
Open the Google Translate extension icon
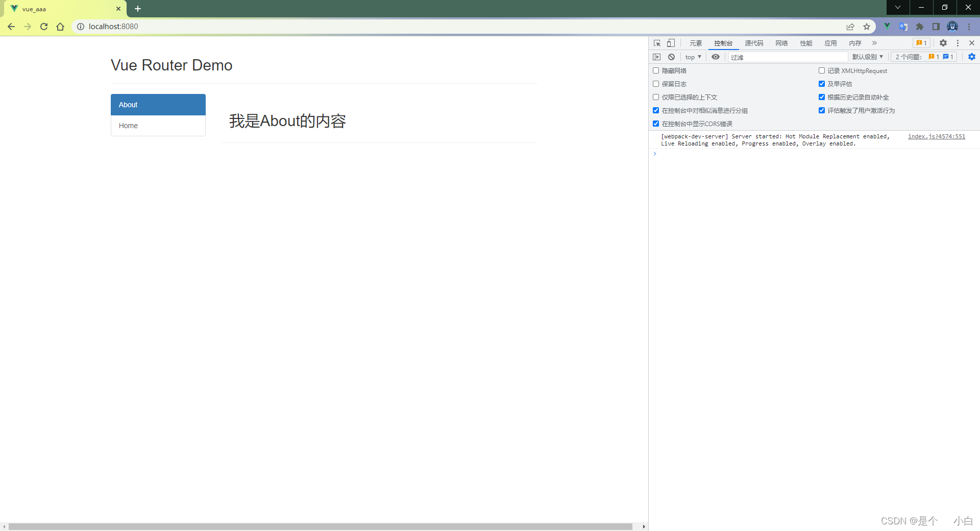pos(903,27)
